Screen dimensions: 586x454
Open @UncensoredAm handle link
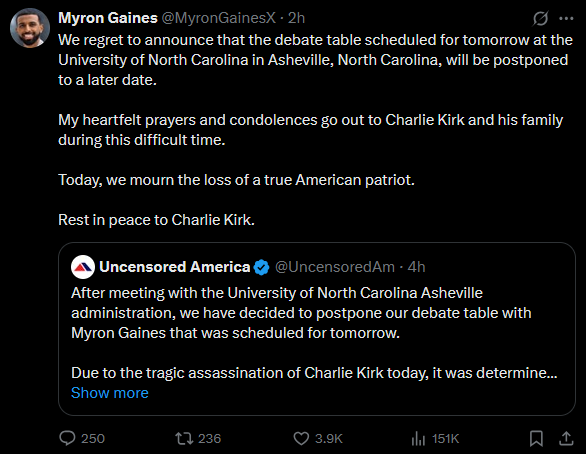(x=335, y=267)
